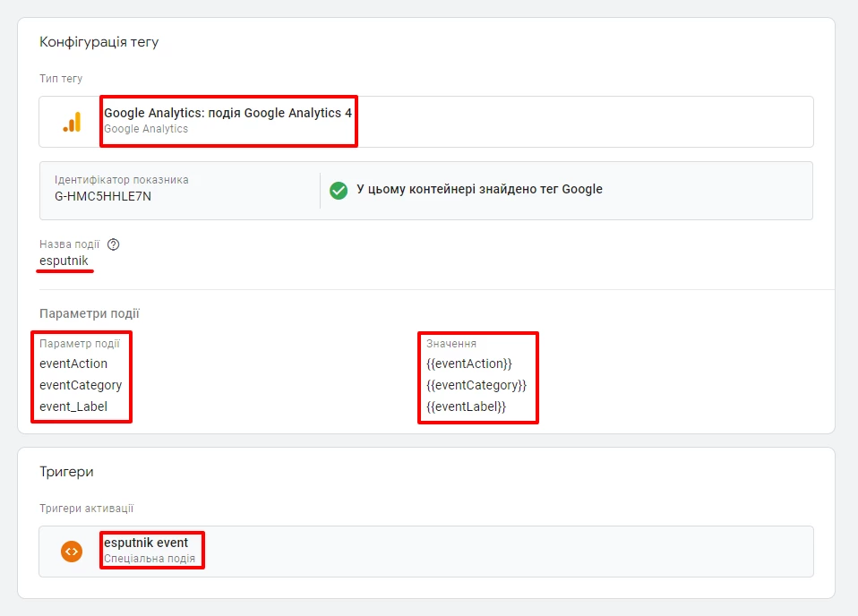
Task: Click the {{eventLabel}} value
Action: coord(467,406)
